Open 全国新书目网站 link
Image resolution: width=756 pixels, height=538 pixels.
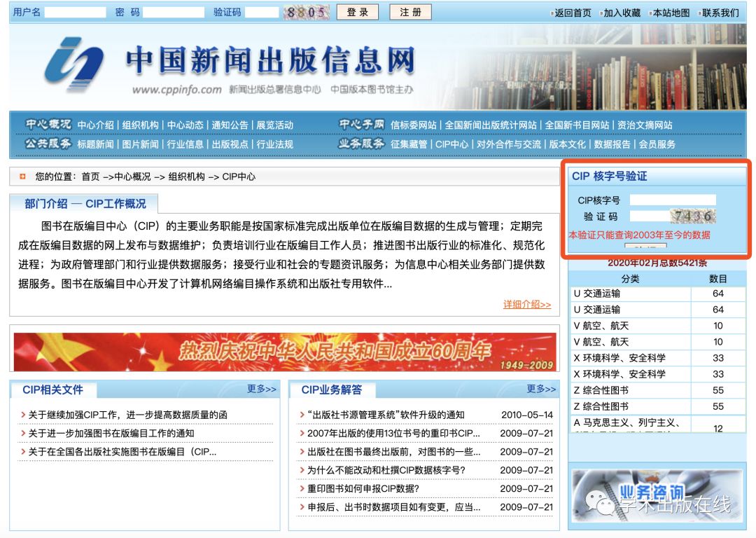click(577, 125)
